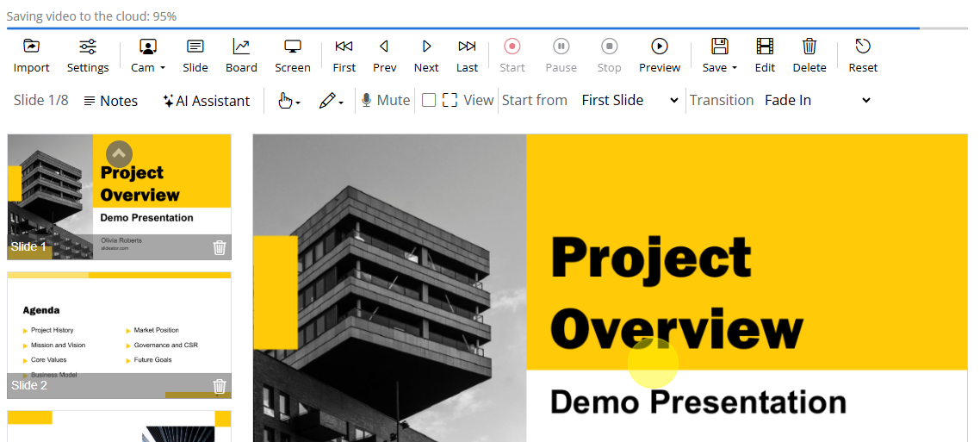The image size is (980, 442).
Task: Click the third slide thumbnail
Action: point(120,426)
